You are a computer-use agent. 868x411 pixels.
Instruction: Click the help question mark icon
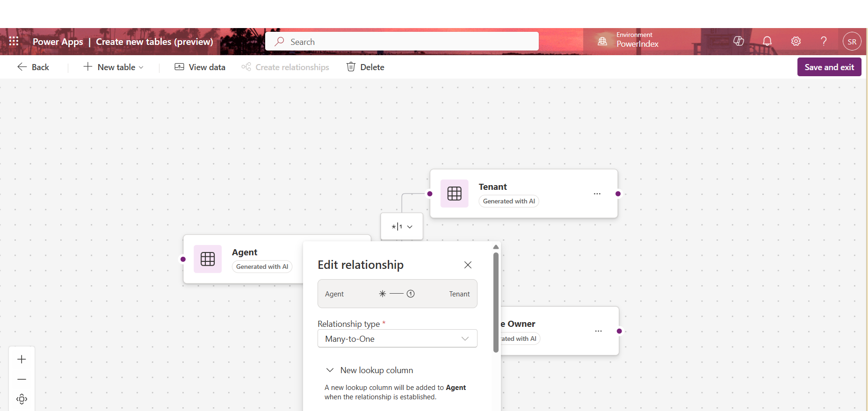(824, 41)
